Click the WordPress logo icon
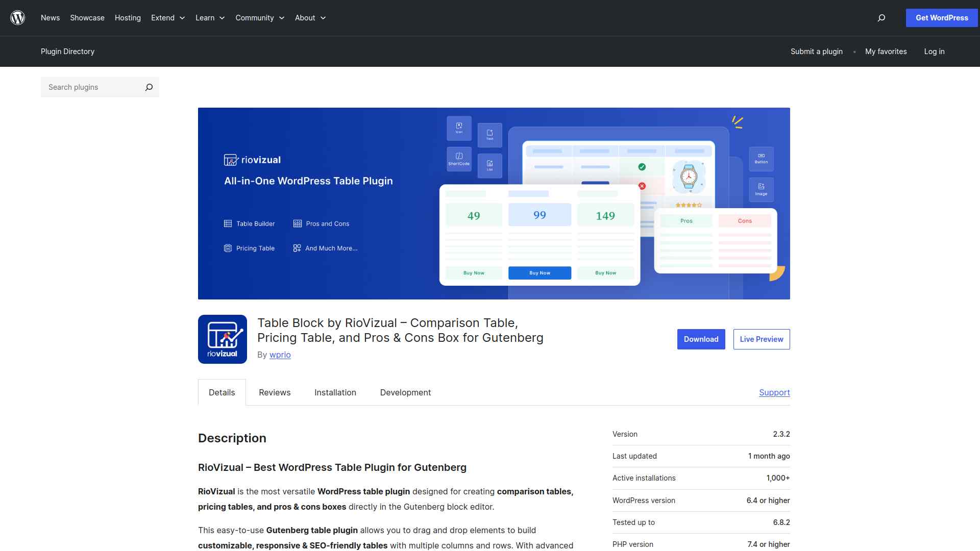Image resolution: width=980 pixels, height=551 pixels. pos(18,18)
